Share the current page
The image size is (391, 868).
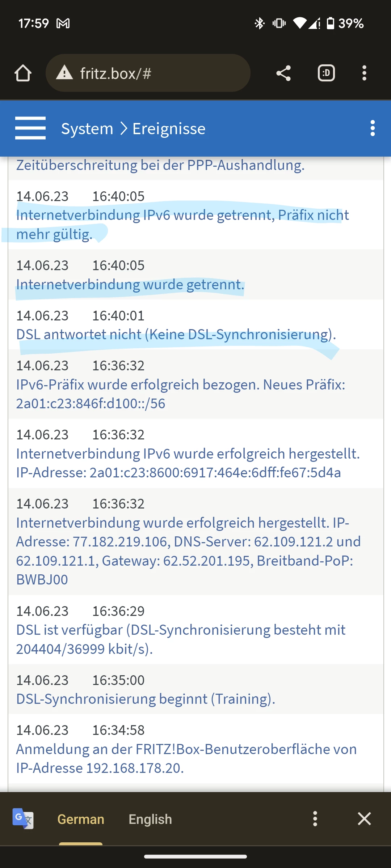(x=283, y=73)
